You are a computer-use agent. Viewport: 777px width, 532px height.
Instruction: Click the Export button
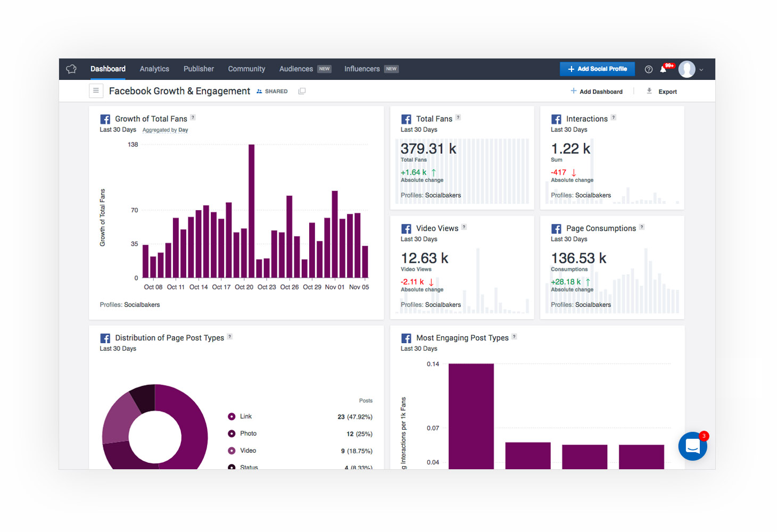(x=662, y=92)
